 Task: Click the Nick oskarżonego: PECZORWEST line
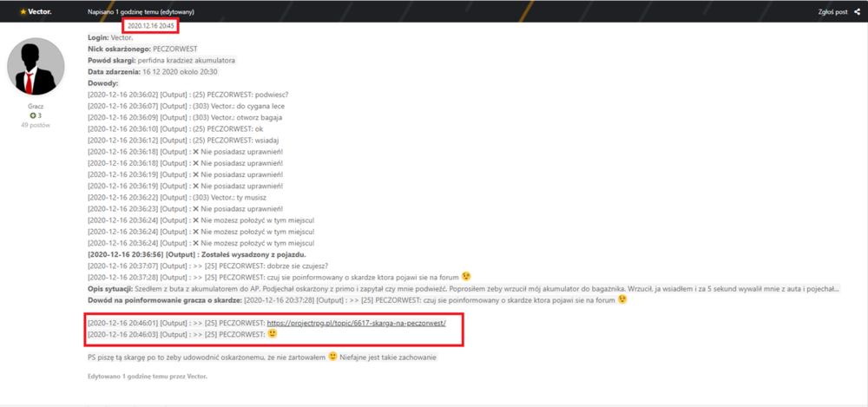142,49
